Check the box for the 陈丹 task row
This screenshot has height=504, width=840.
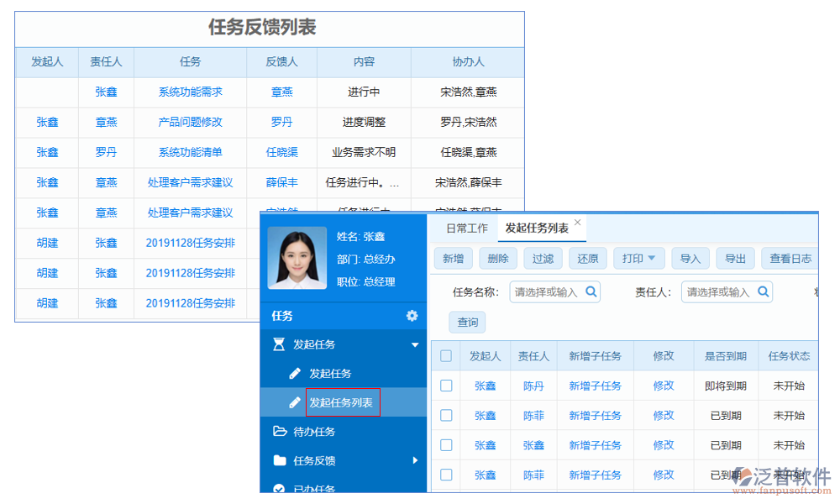tap(446, 386)
